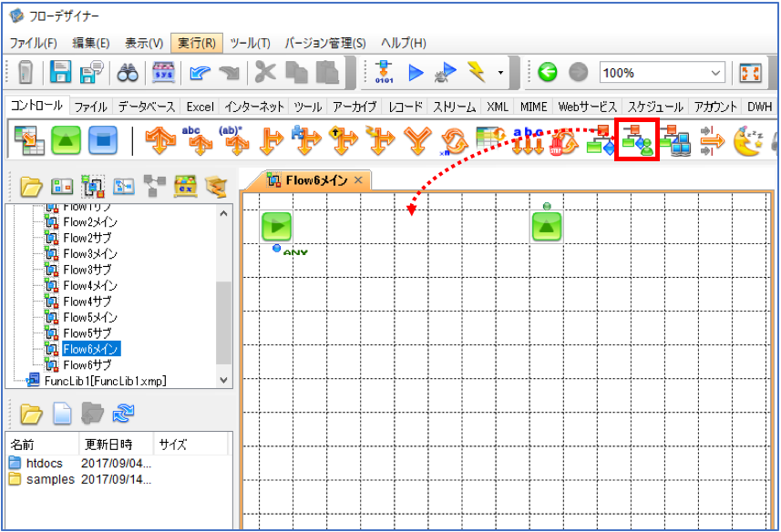Switch to the Excel component tab
The image size is (781, 532).
click(x=200, y=107)
